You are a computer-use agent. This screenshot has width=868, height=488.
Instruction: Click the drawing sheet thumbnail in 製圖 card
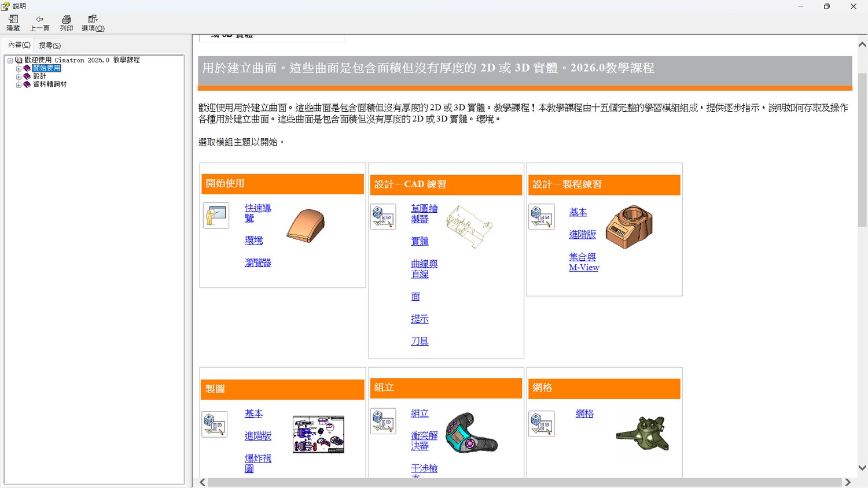click(x=318, y=434)
